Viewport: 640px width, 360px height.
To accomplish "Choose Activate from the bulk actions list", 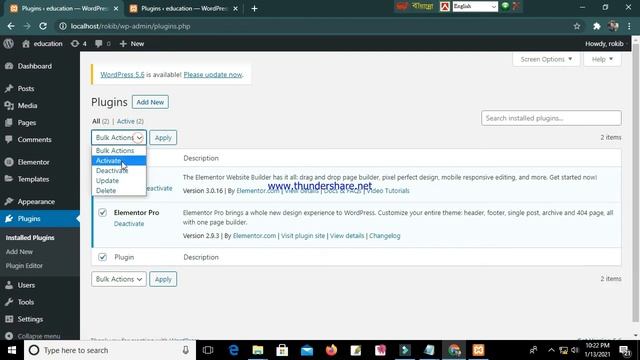I will [x=119, y=161].
